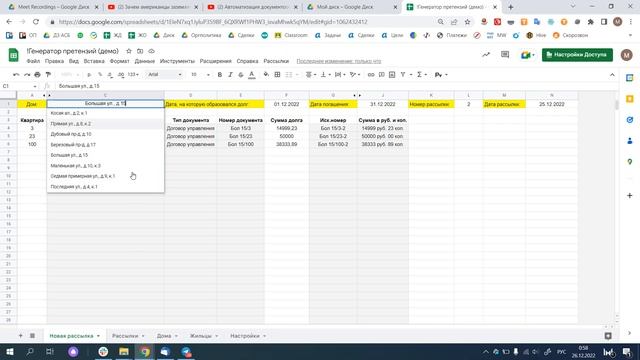This screenshot has width=640, height=360.
Task: Open Keep notes in side panel
Action: (629, 99)
